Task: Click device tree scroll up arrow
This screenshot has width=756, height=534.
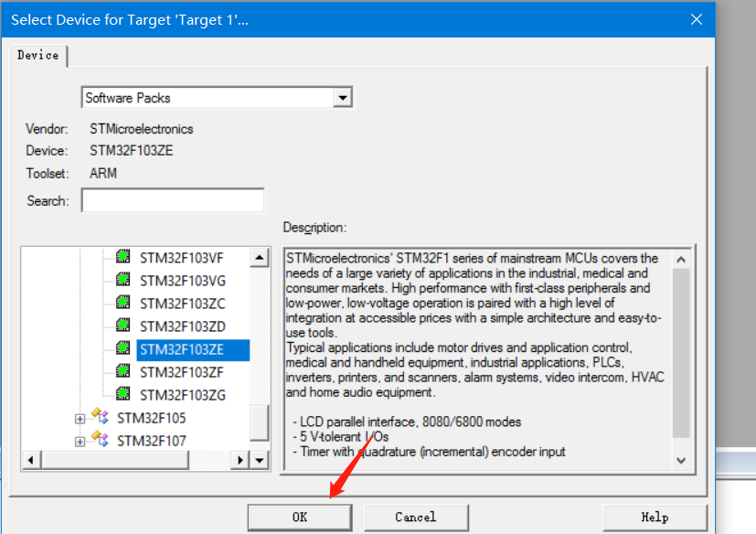Action: [x=260, y=258]
